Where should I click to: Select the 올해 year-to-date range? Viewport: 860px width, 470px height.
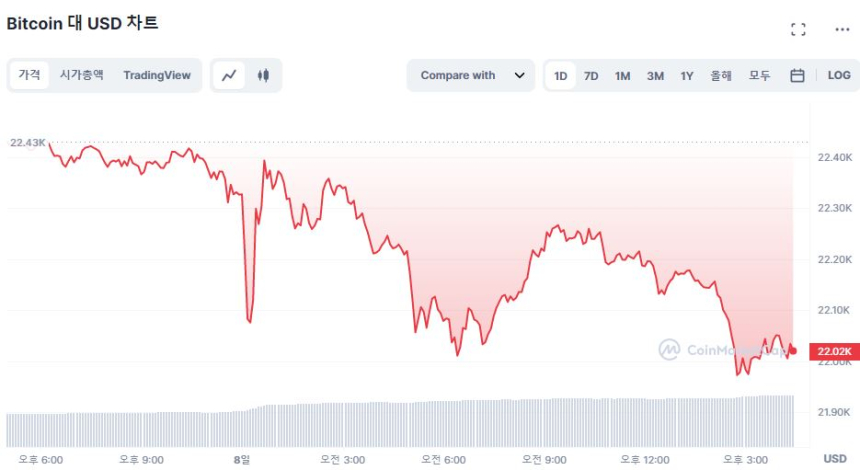point(721,75)
